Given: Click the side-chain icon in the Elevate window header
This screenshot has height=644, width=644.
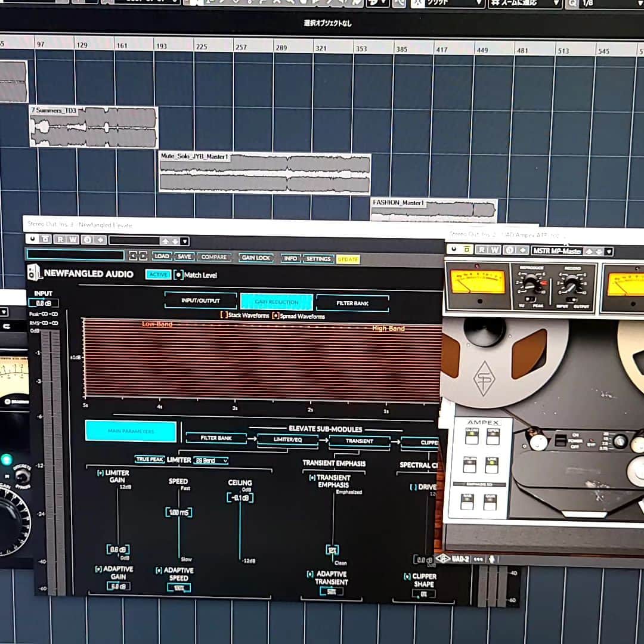Looking at the screenshot, I should [x=100, y=240].
